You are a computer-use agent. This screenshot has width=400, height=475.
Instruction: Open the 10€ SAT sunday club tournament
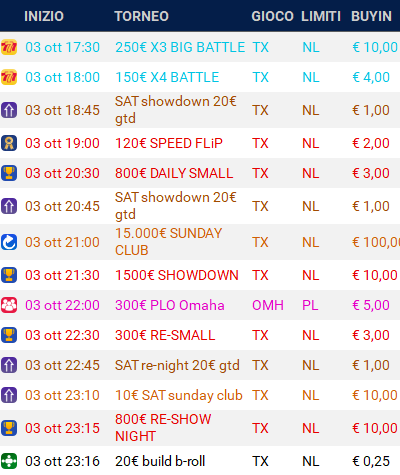click(x=179, y=395)
